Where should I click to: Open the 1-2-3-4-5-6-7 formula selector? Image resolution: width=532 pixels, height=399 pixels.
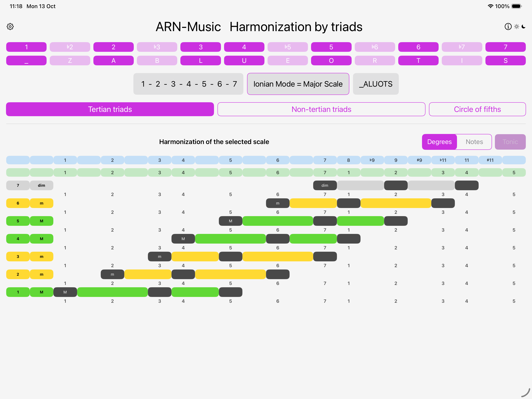188,84
